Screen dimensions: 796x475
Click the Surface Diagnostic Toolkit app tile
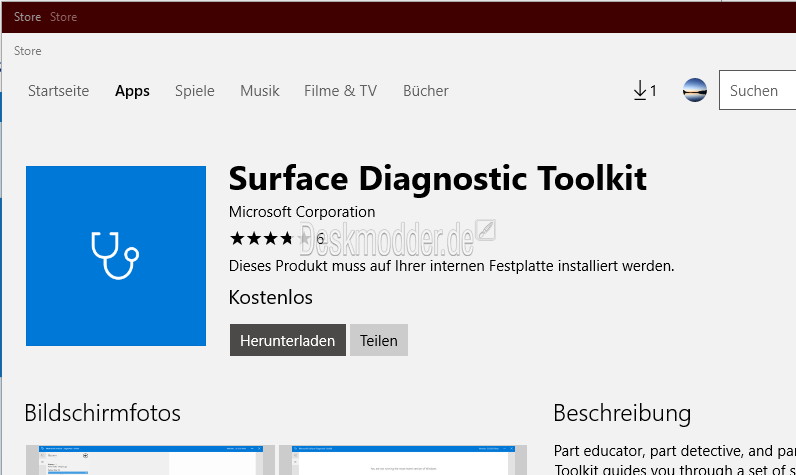pos(116,256)
